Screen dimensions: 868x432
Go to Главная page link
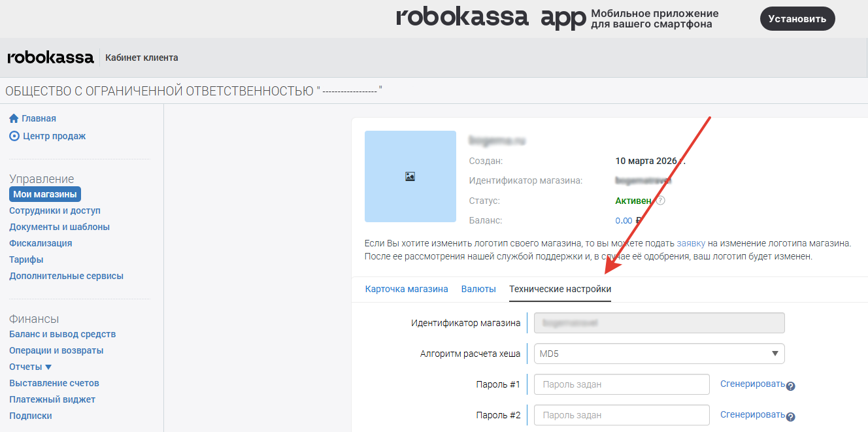[39, 118]
